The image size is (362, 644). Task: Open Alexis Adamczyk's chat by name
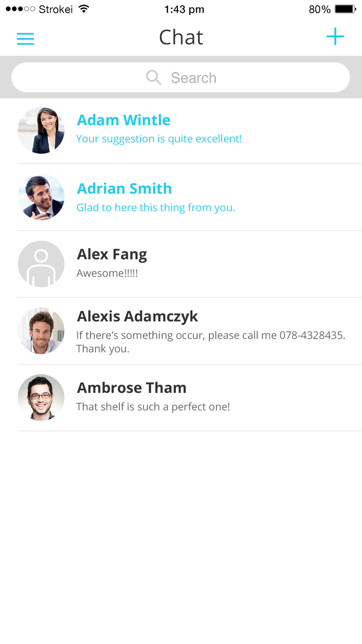138,317
